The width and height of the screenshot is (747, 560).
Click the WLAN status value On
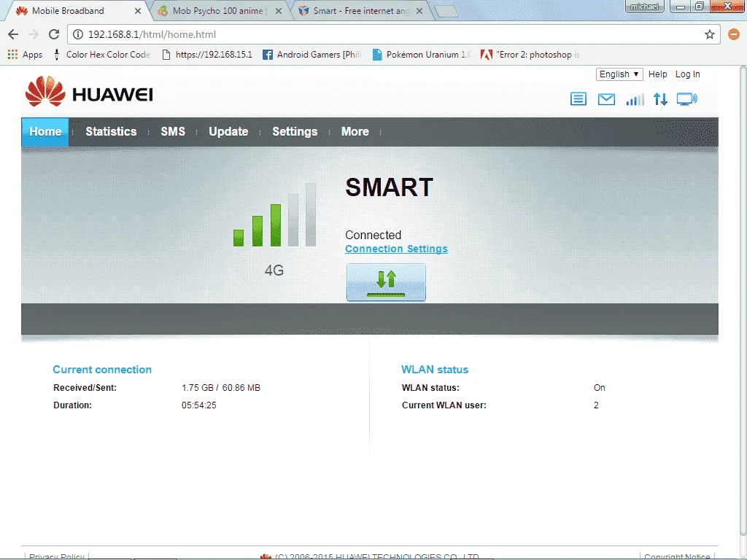coord(600,388)
